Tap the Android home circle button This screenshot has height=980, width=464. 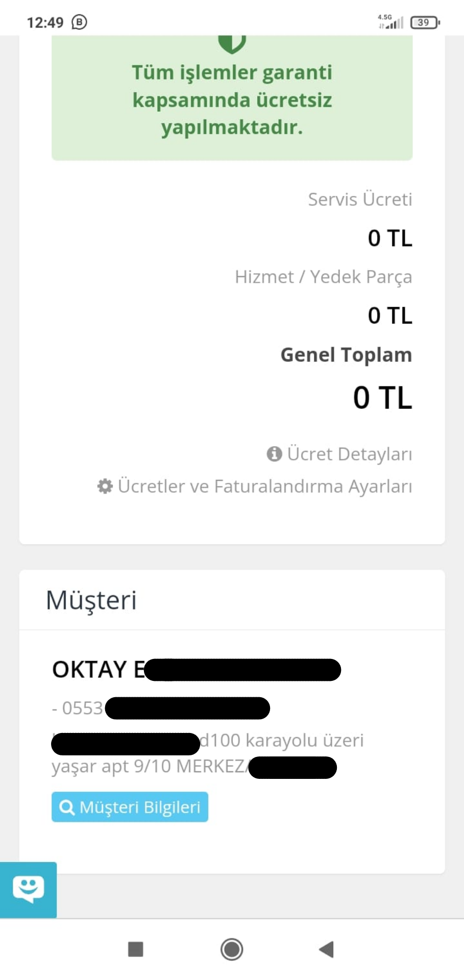232,949
